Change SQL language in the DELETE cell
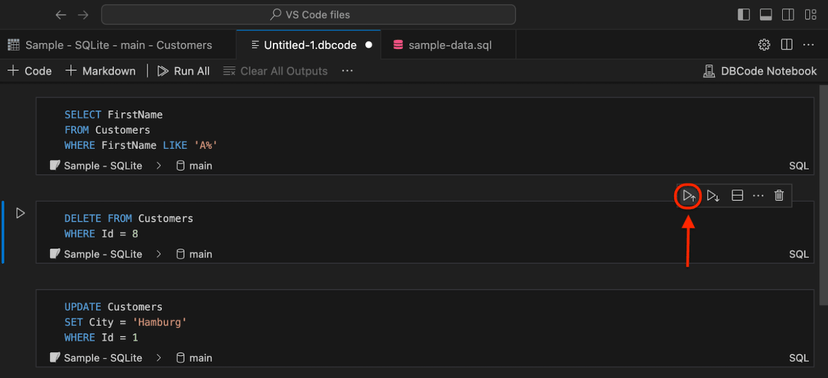The height and width of the screenshot is (378, 828). click(799, 254)
